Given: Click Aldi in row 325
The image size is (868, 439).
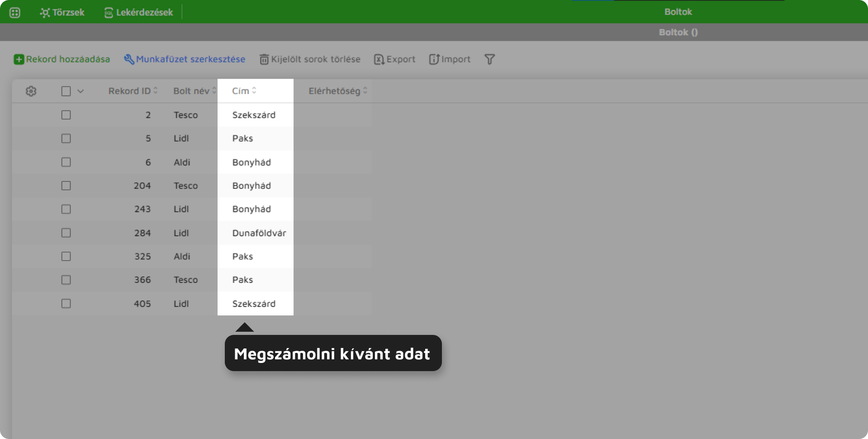Looking at the screenshot, I should coord(182,256).
